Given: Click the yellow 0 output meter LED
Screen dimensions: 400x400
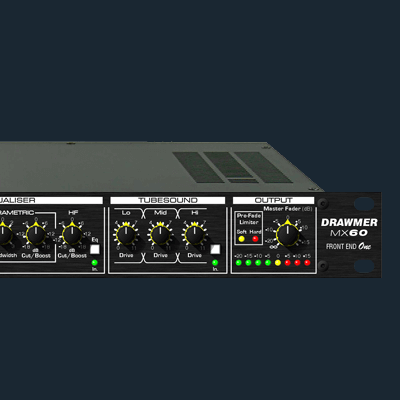Looking at the screenshot, I should 278,263.
